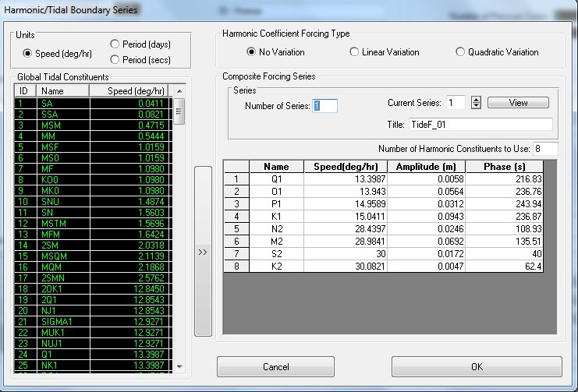Select 2SM constituent row
Viewport: 578px width, 392px height.
(x=93, y=245)
